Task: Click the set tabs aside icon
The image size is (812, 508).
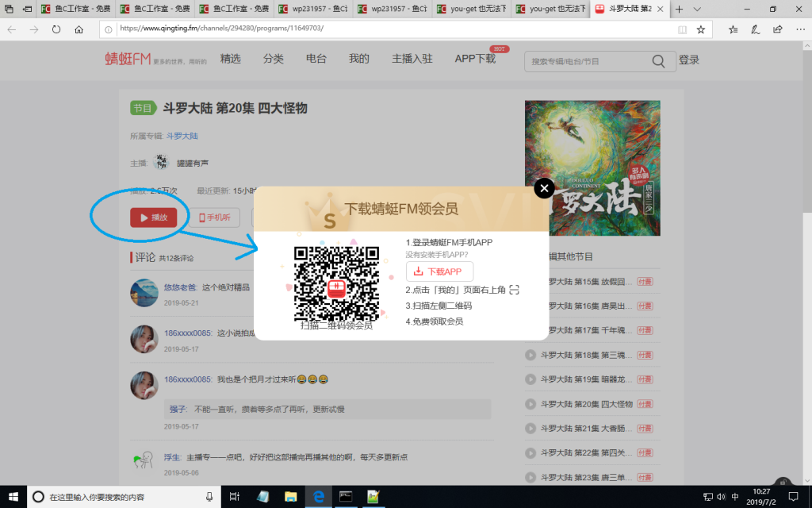Action: (27, 9)
